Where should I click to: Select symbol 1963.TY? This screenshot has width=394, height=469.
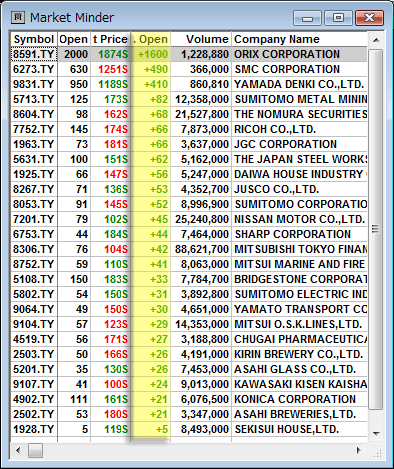(34, 144)
